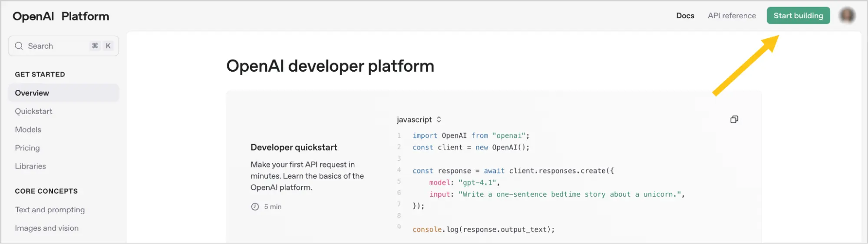868x244 pixels.
Task: Click the code line importing OpenAI
Action: (x=471, y=135)
